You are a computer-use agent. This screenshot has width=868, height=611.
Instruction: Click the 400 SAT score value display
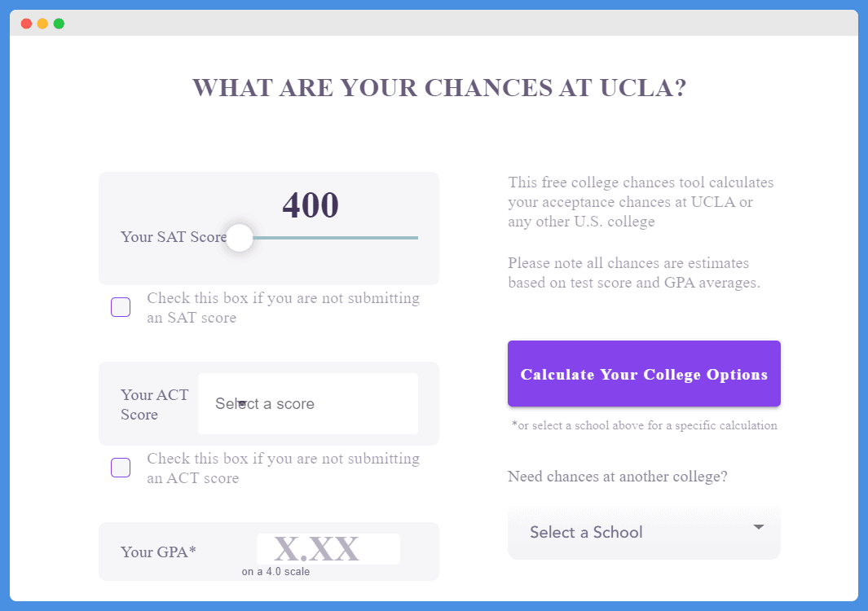point(311,205)
